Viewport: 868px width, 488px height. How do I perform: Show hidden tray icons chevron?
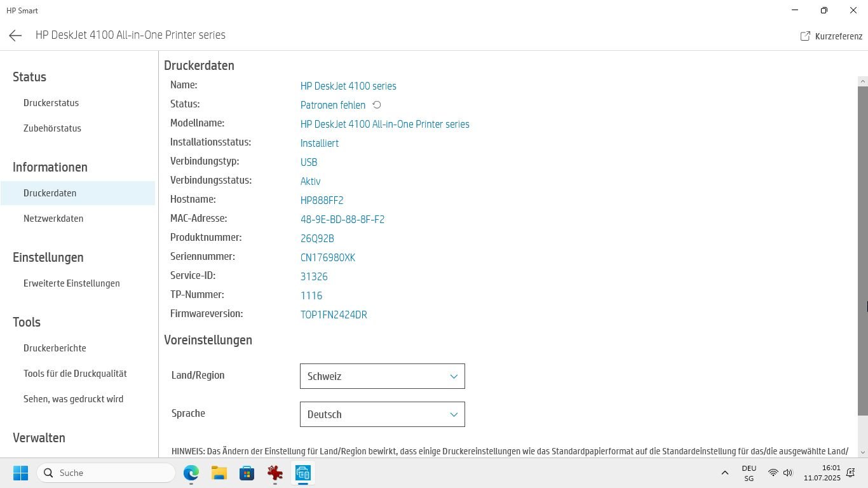point(724,473)
